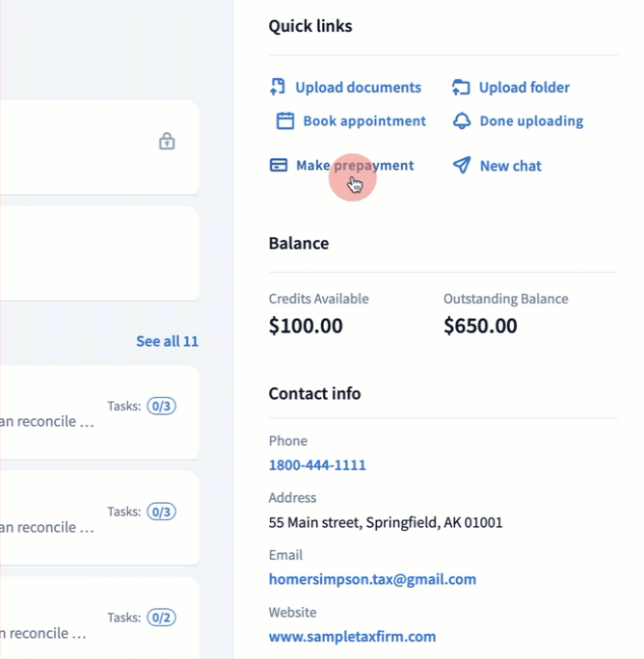Click the $650.00 Outstanding Balance amount
This screenshot has width=644, height=659.
click(x=480, y=326)
